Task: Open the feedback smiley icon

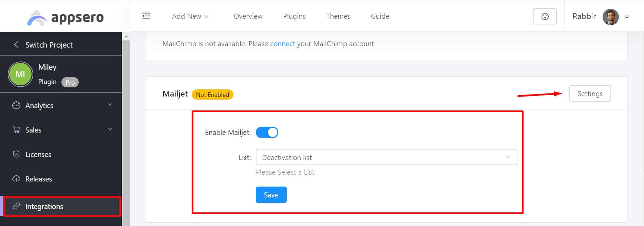Action: (x=545, y=16)
